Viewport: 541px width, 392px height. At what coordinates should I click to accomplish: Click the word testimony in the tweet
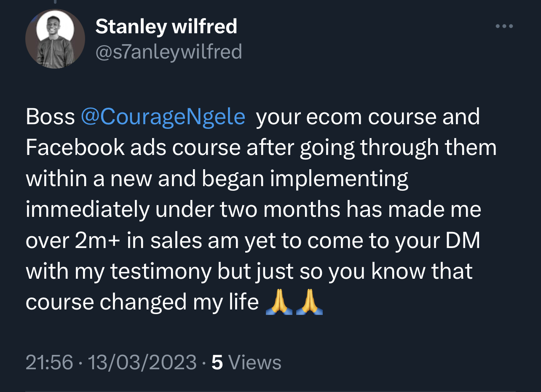[161, 272]
